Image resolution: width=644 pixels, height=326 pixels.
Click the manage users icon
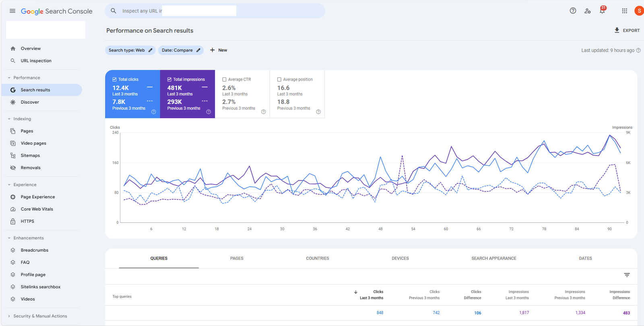click(x=588, y=11)
